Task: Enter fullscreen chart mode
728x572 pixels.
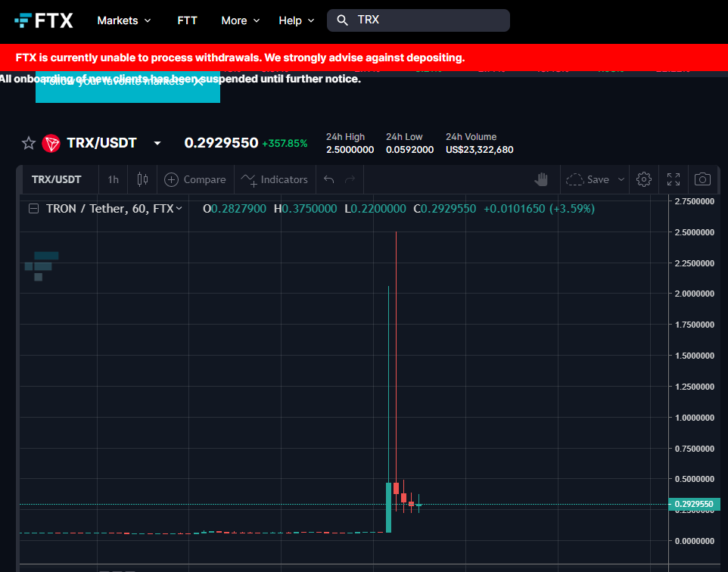Action: pos(674,179)
